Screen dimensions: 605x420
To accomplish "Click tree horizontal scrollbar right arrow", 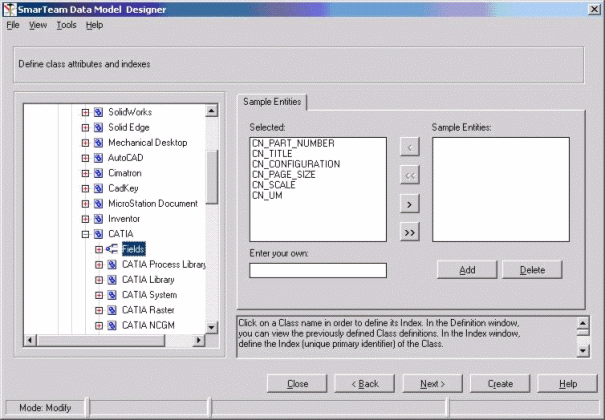I will 198,340.
